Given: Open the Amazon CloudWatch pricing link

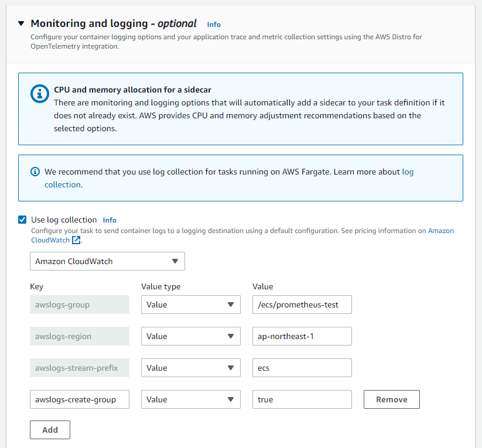Looking at the screenshot, I should pos(440,231).
